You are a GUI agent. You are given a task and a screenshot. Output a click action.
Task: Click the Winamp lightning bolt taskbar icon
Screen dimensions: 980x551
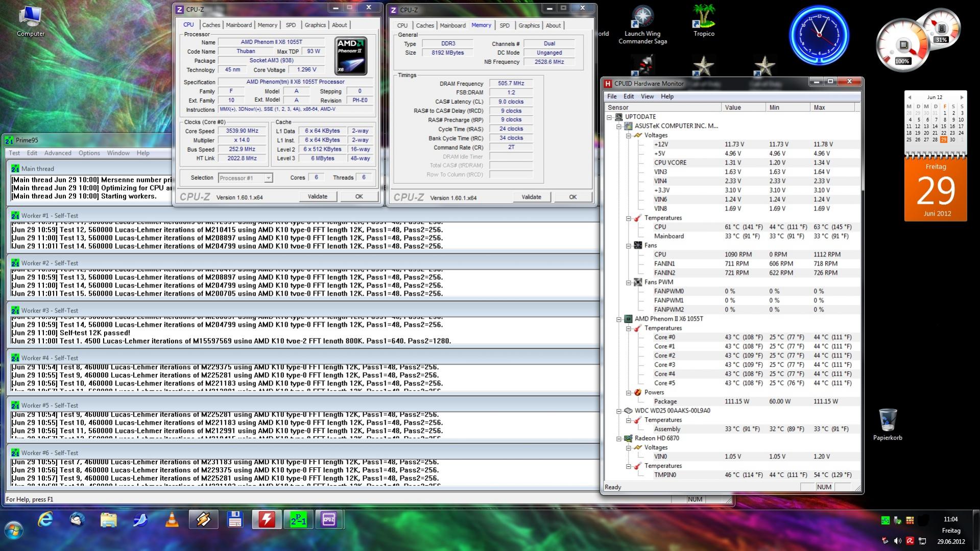coord(203,520)
